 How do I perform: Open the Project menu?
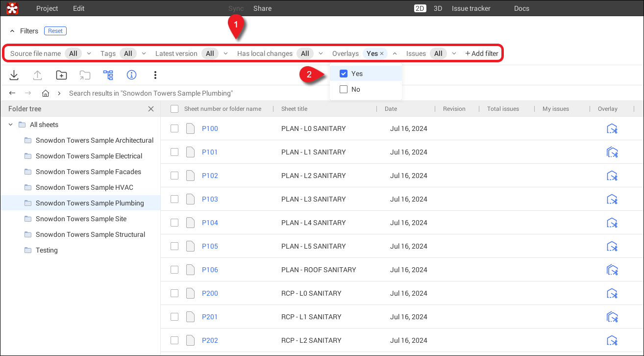(x=47, y=8)
